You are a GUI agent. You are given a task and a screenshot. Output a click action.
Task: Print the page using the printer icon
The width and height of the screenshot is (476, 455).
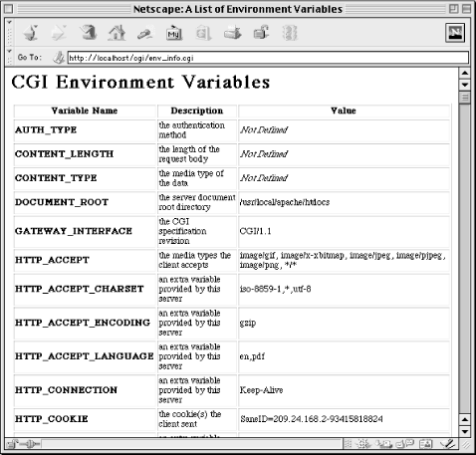coord(232,33)
